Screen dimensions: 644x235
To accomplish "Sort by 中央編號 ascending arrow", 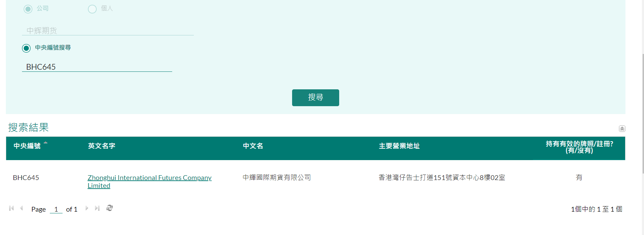I will coord(45,142).
